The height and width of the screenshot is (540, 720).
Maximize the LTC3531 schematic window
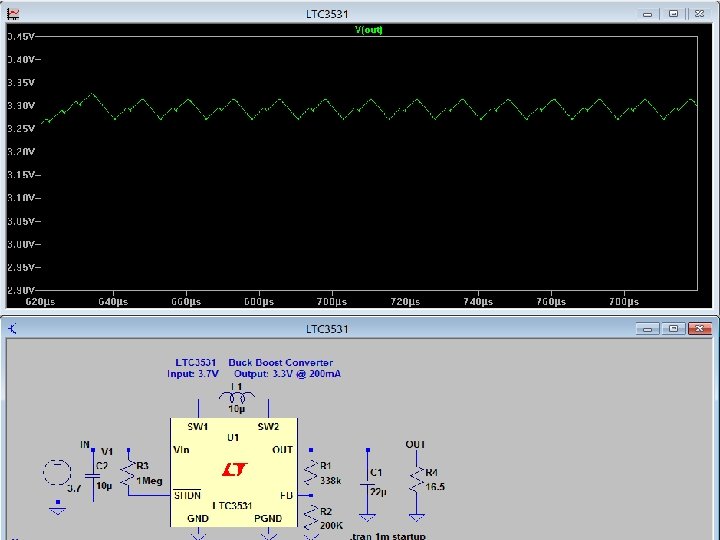[674, 329]
